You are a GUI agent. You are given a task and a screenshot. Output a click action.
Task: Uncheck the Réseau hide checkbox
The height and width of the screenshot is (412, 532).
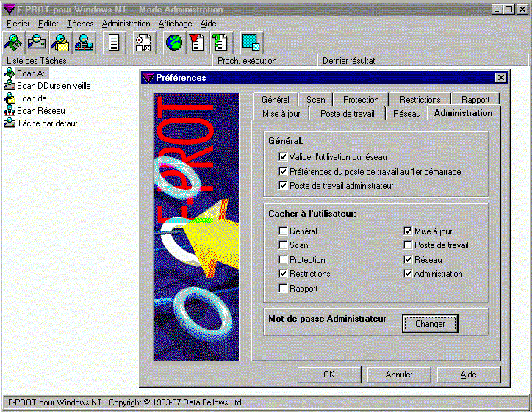click(408, 259)
